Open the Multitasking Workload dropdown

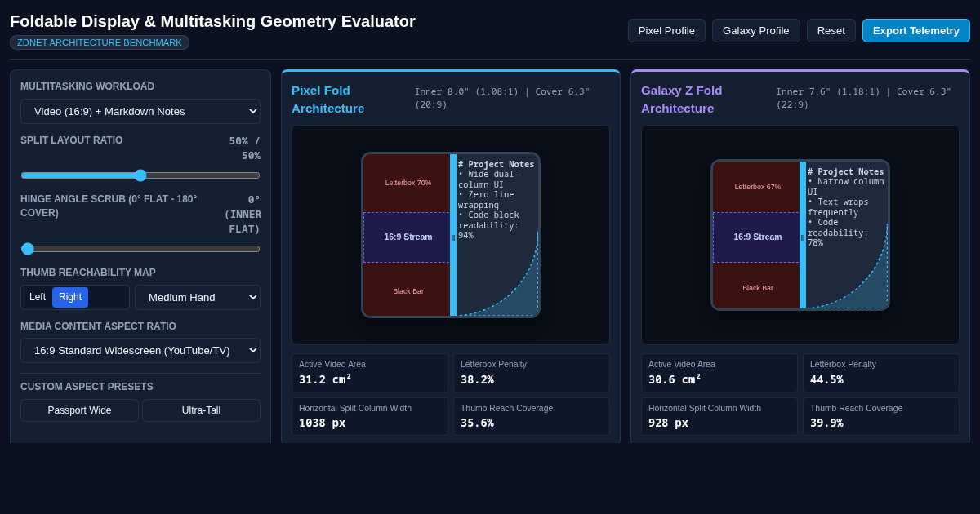click(x=140, y=111)
